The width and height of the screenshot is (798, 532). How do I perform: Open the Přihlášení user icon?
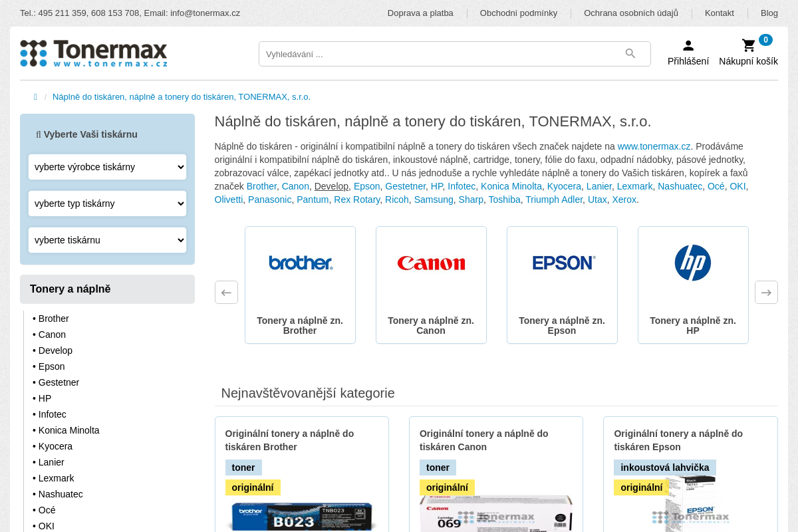688,45
